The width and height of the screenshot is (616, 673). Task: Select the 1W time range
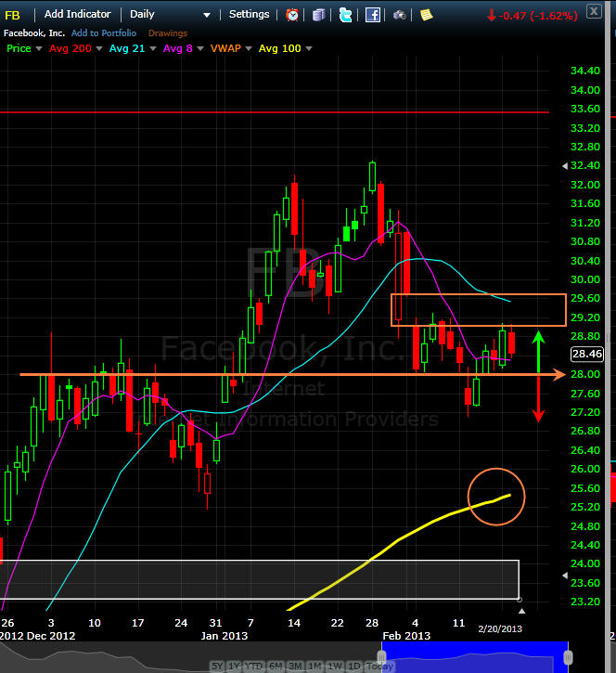pos(335,667)
